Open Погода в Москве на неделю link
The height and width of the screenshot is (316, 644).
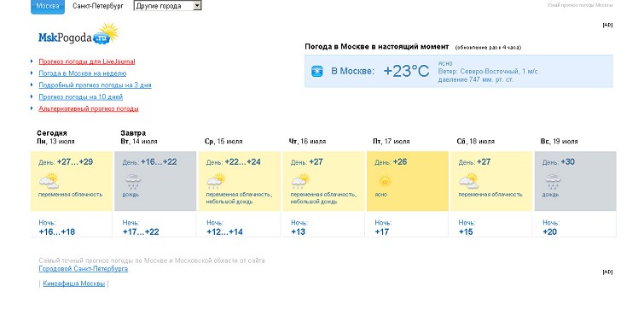click(x=83, y=73)
